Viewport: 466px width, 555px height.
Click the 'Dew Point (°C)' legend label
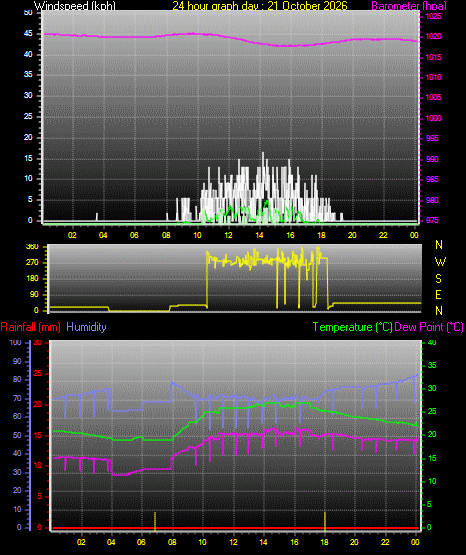pyautogui.click(x=429, y=327)
